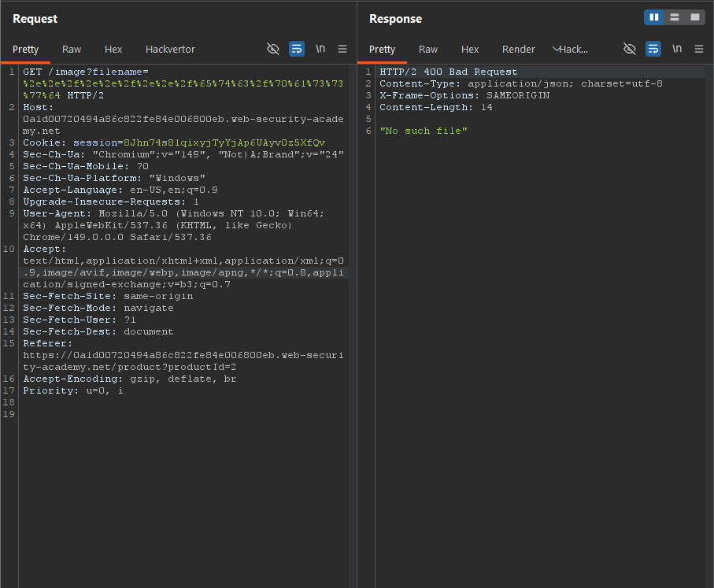Click the Accept-Language header line
The height and width of the screenshot is (588, 714).
pyautogui.click(x=120, y=190)
